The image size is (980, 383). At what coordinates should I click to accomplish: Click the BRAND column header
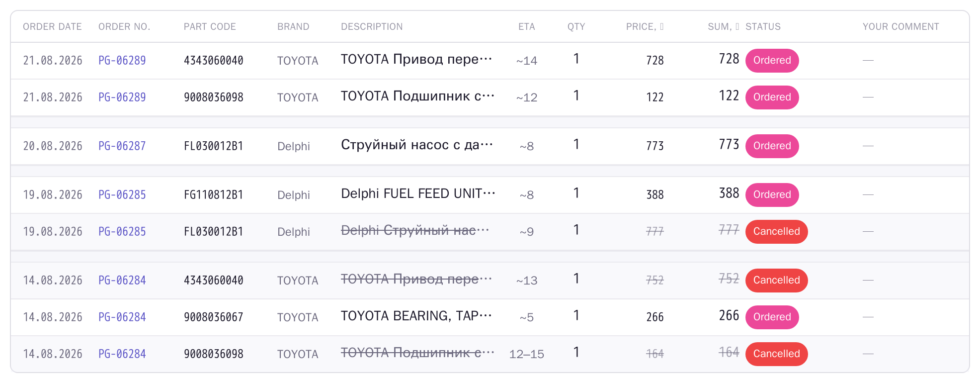click(293, 27)
